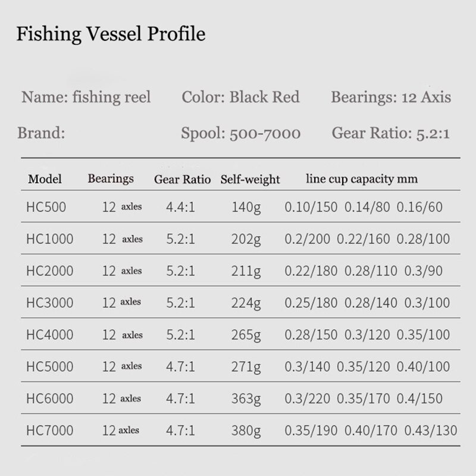Image resolution: width=476 pixels, height=476 pixels.
Task: Click the 140g self-weight value
Action: tap(247, 207)
